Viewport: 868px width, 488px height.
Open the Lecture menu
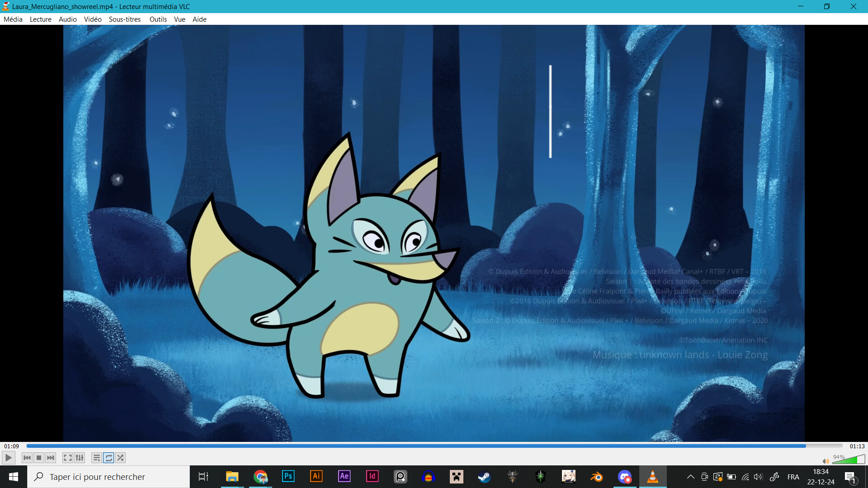[41, 19]
